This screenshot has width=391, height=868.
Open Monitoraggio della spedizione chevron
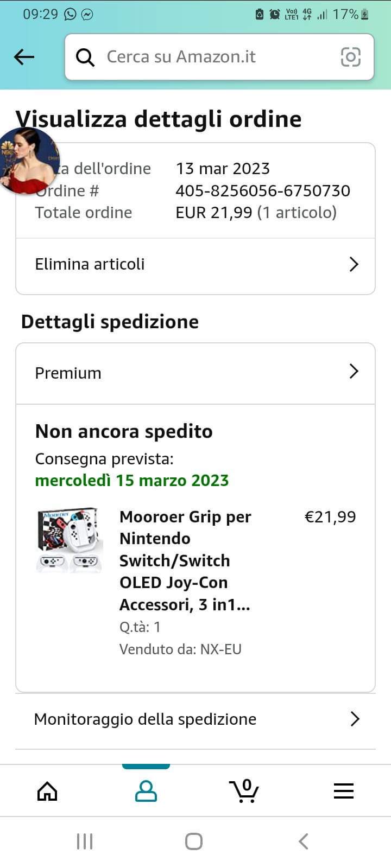point(355,719)
